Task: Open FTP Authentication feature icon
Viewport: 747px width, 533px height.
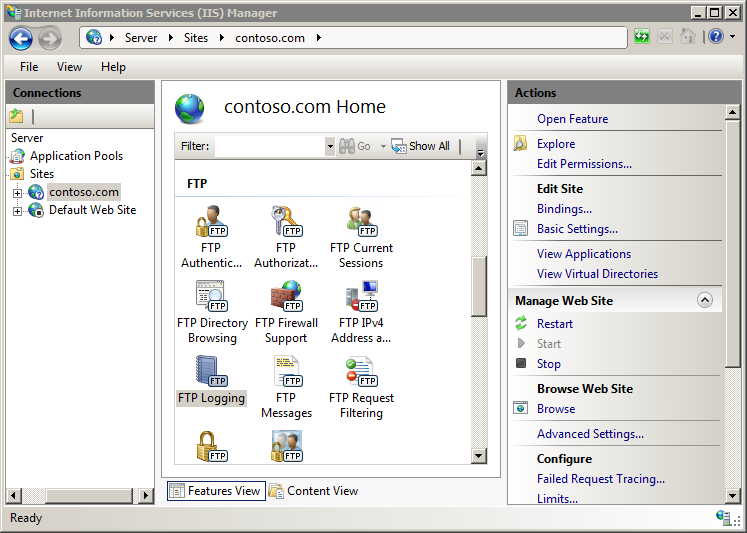Action: coord(212,221)
